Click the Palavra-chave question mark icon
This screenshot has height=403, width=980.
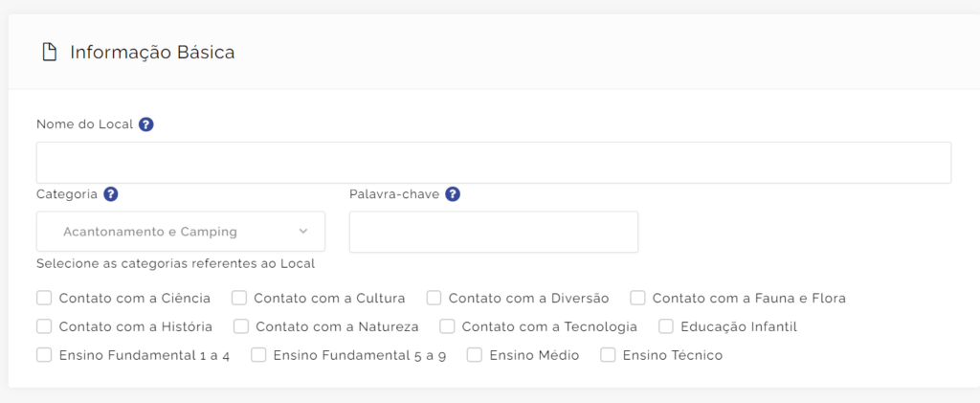[x=453, y=194]
